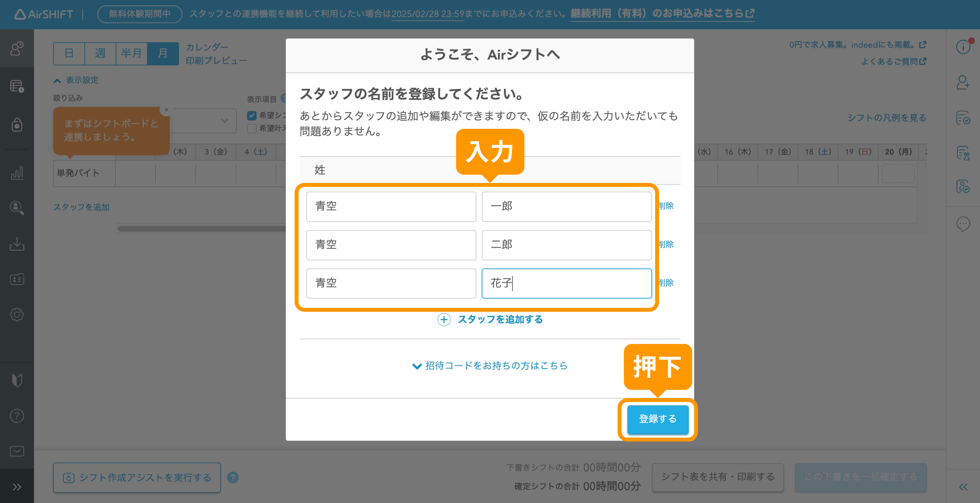
Task: Open the help question mark sidebar icon
Action: pyautogui.click(x=17, y=416)
